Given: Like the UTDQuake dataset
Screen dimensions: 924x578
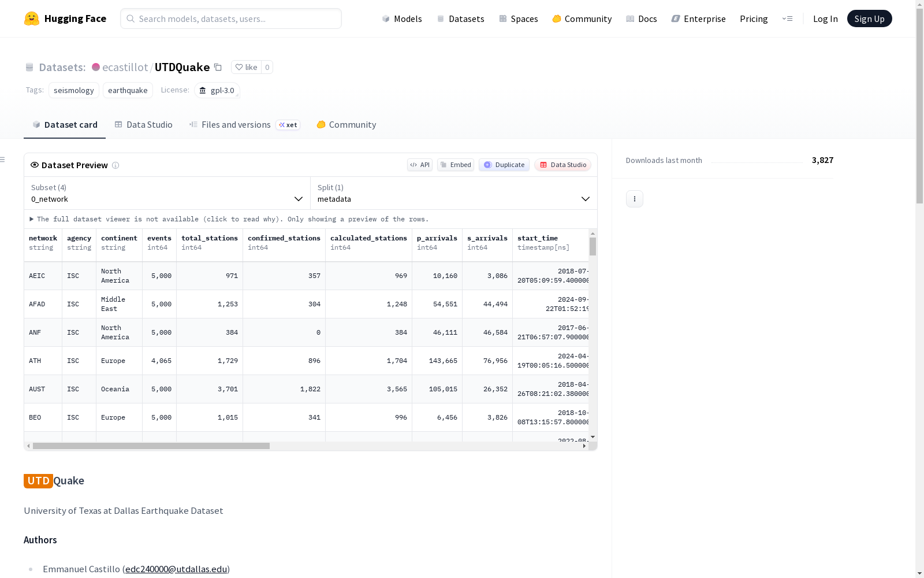Looking at the screenshot, I should click(x=247, y=67).
